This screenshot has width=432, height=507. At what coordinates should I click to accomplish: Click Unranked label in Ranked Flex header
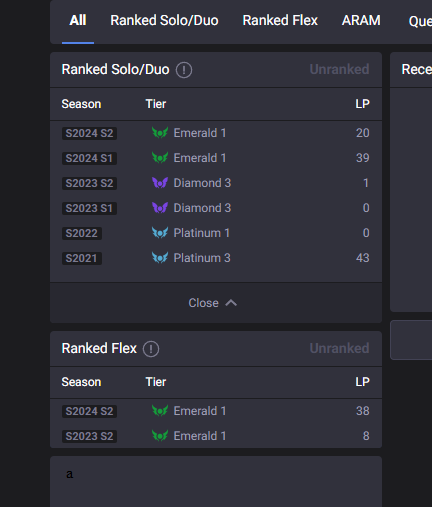(339, 348)
